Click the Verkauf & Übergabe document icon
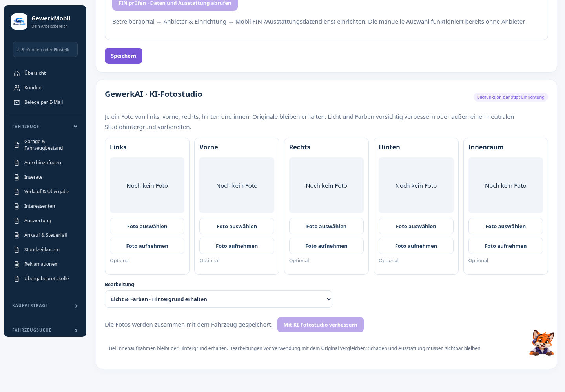 pyautogui.click(x=16, y=192)
